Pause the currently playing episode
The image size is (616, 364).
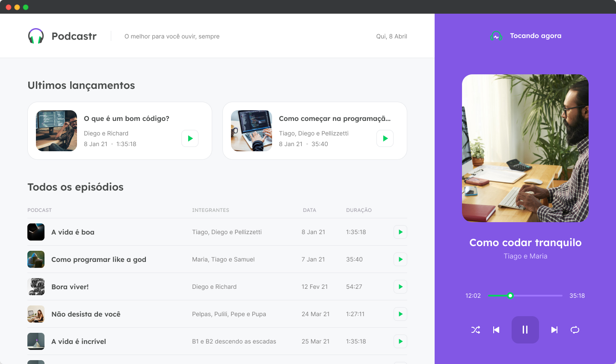point(525,330)
